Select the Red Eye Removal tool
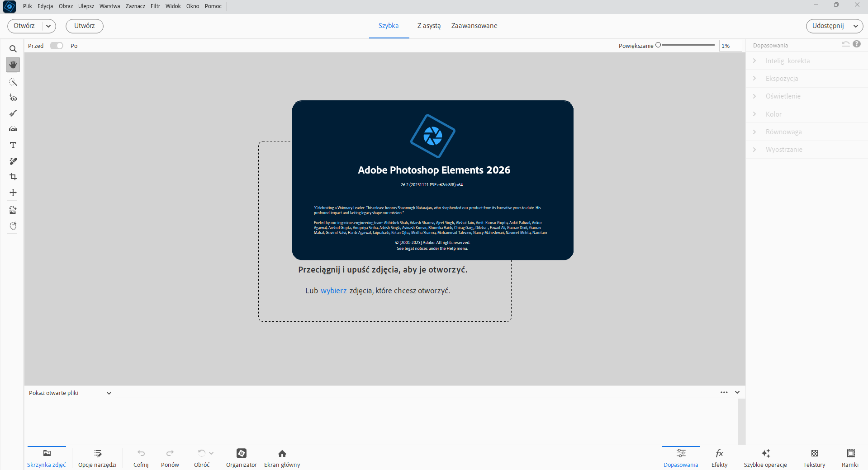Viewport: 868px width, 470px height. coord(13,98)
